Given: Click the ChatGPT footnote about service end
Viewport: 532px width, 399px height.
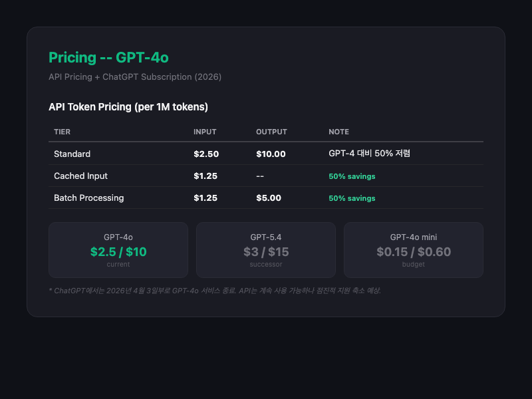Looking at the screenshot, I should [215, 291].
